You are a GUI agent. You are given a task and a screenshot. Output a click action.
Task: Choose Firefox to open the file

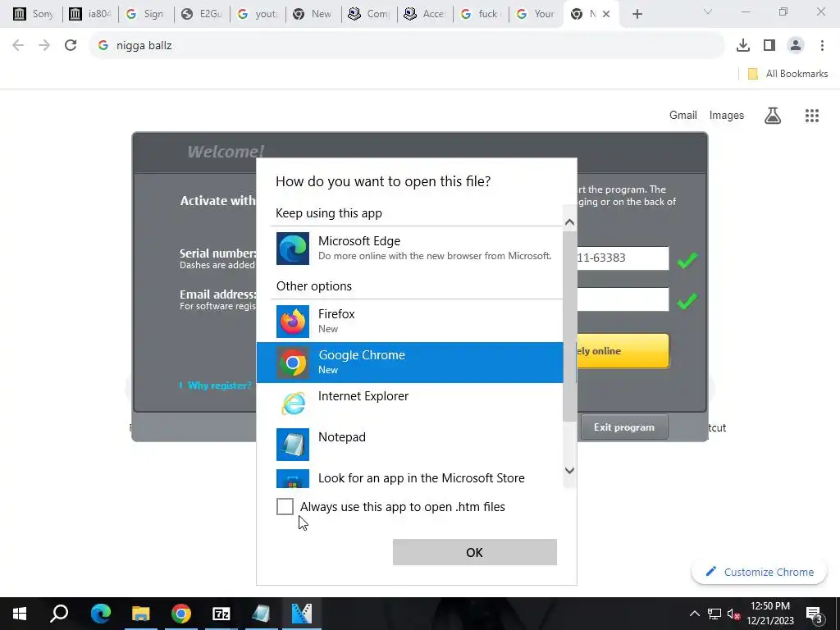pyautogui.click(x=410, y=322)
